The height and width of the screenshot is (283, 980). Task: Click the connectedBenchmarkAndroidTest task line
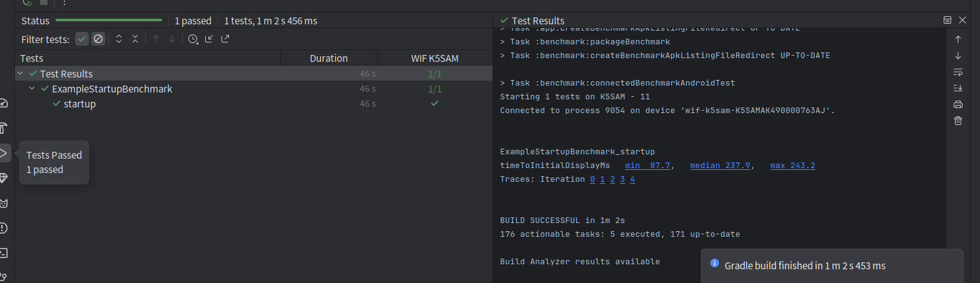(x=618, y=83)
